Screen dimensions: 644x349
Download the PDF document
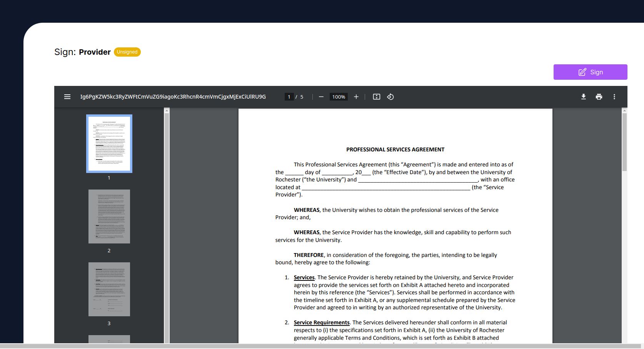coord(584,97)
